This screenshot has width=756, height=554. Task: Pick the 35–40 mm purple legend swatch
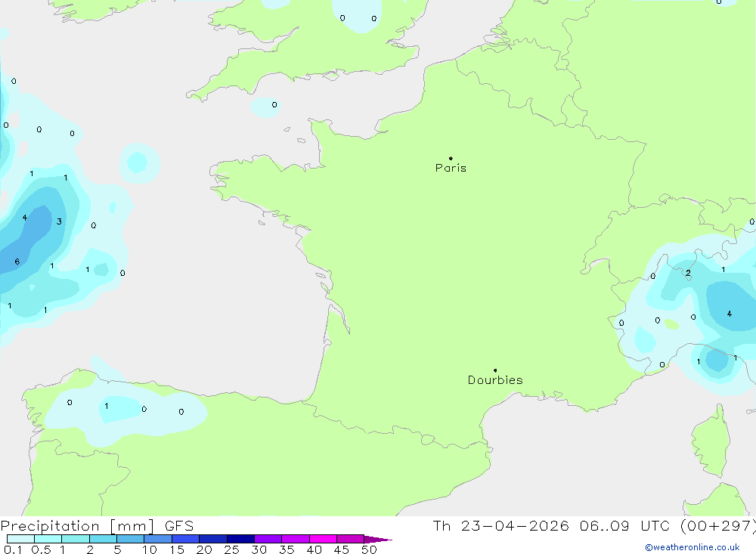tap(296, 539)
